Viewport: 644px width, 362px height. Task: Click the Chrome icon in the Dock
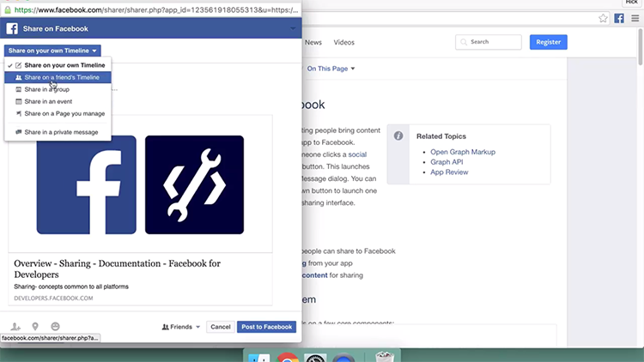[288, 357]
